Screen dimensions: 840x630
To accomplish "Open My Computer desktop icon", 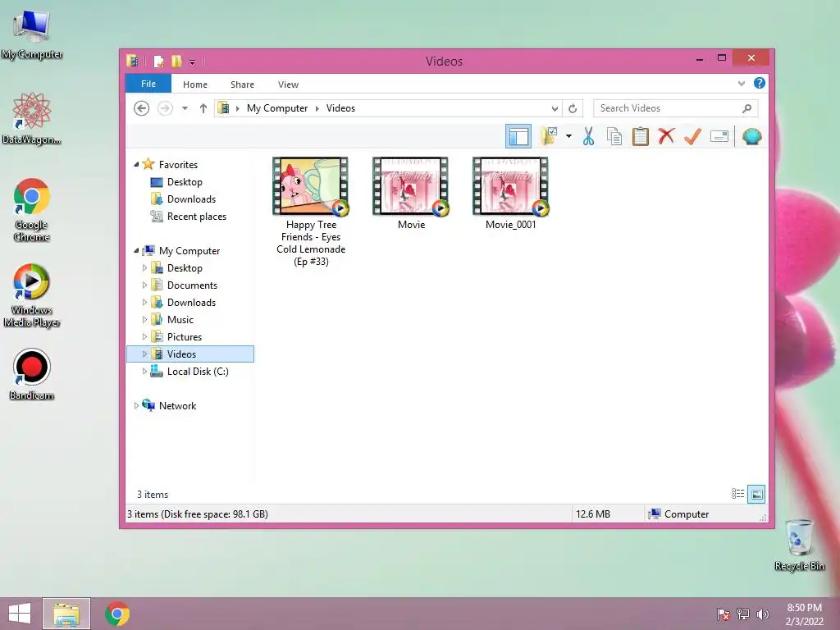I will point(32,34).
